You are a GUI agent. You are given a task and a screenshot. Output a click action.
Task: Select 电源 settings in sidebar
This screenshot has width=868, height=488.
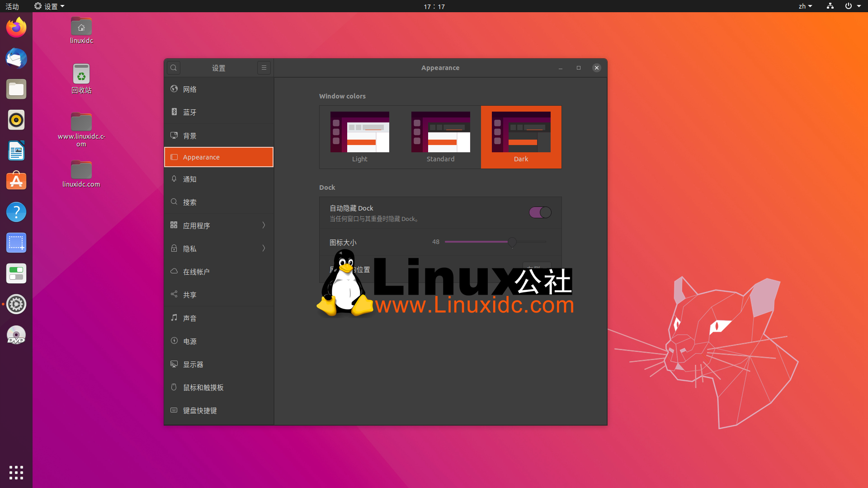189,341
